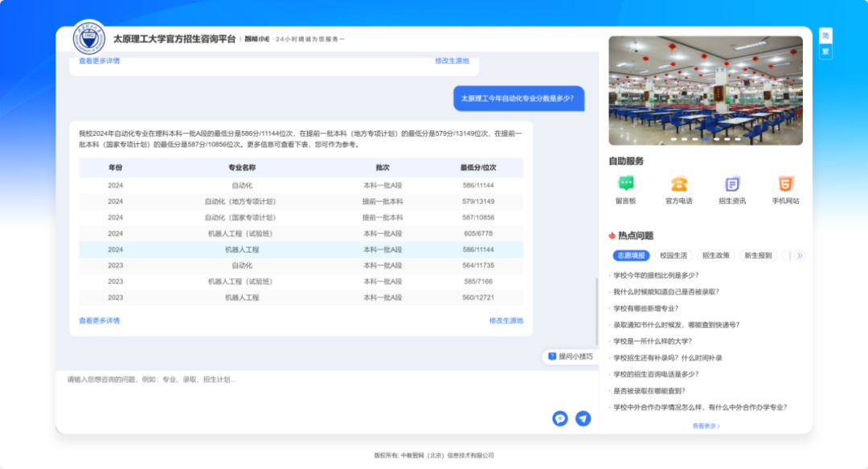The image size is (868, 469).
Task: Expand more hot-topic categories with double-arrow
Action: 799,256
